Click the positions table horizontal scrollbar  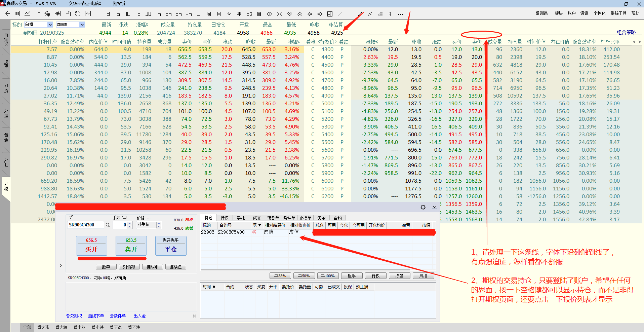pos(305,269)
